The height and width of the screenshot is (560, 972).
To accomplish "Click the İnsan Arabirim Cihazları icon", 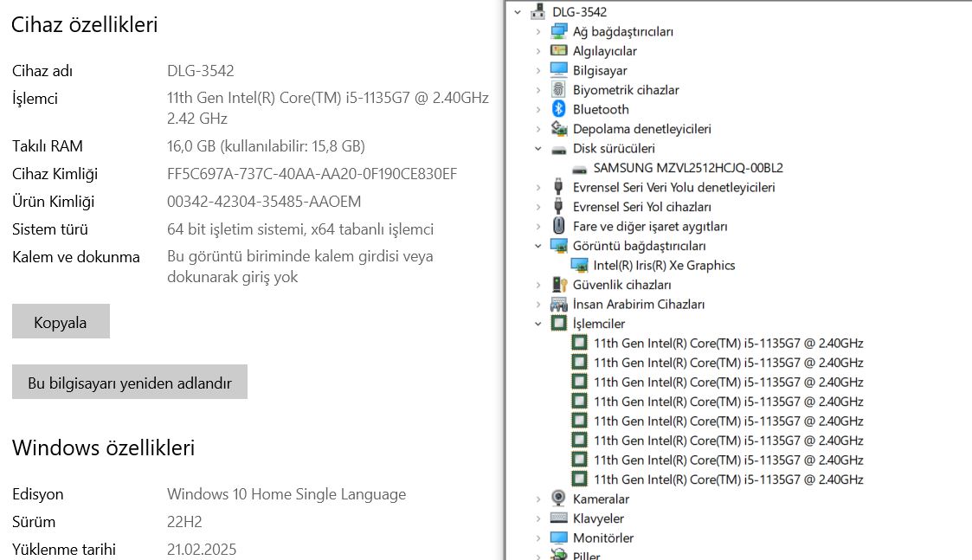I will click(x=559, y=305).
